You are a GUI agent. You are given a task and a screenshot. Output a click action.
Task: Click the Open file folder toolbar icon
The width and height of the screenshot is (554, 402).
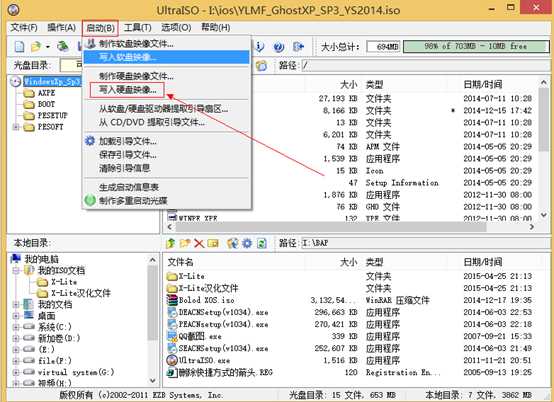(36, 46)
